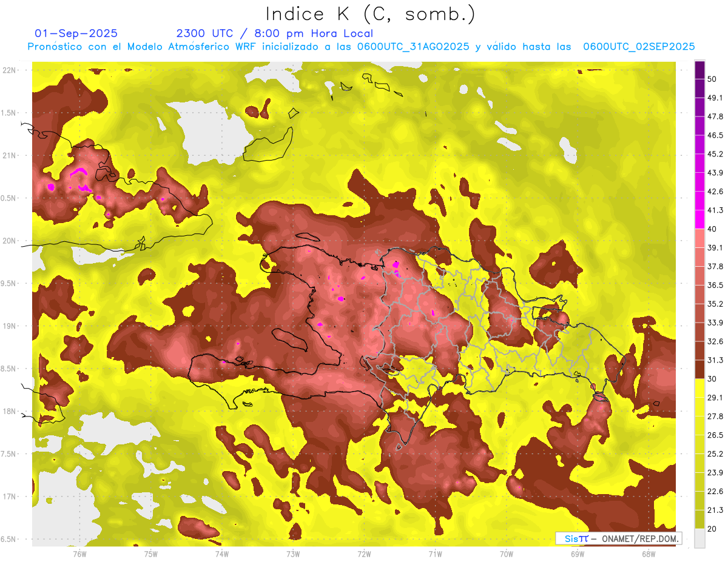Click the '35.2' colorbar value
The width and height of the screenshot is (728, 562).
(x=715, y=304)
